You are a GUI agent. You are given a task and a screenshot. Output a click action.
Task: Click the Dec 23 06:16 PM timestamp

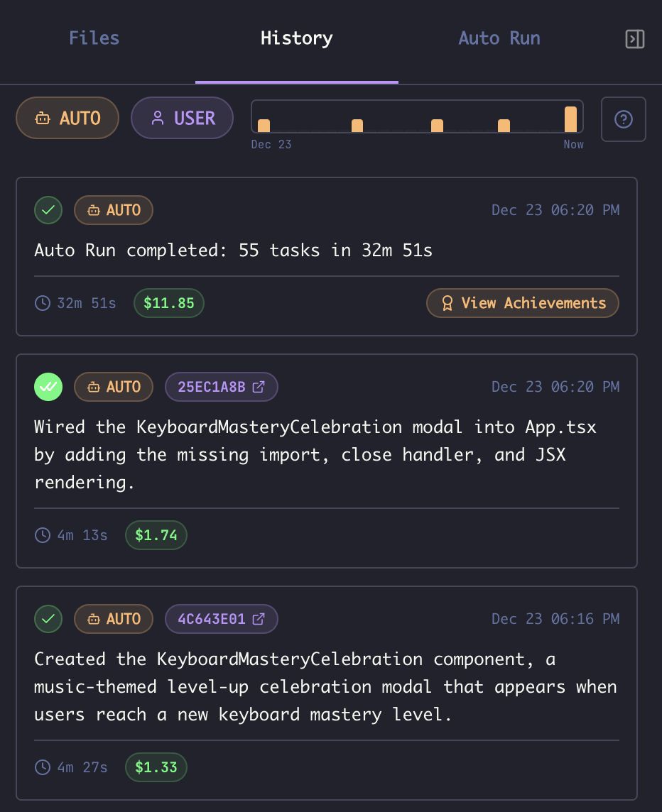555,618
